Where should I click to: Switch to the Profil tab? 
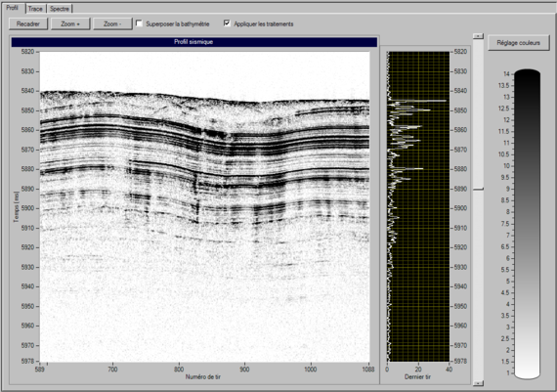[13, 8]
